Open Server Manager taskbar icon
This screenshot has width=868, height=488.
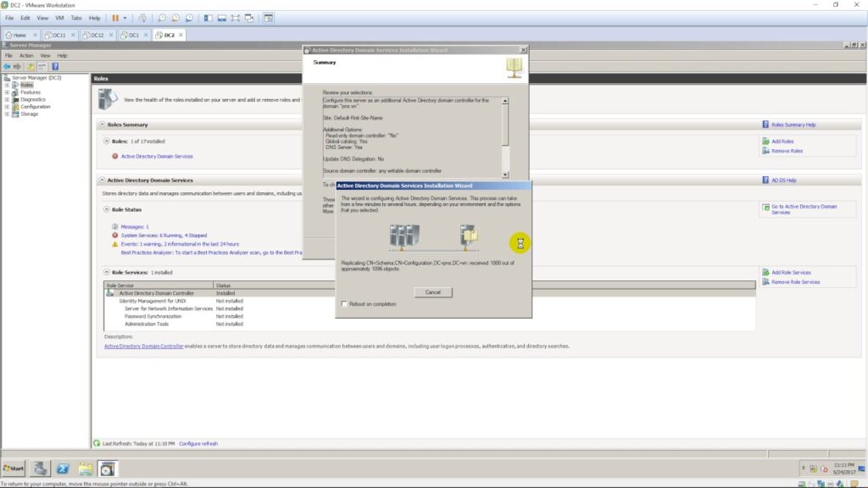40,469
